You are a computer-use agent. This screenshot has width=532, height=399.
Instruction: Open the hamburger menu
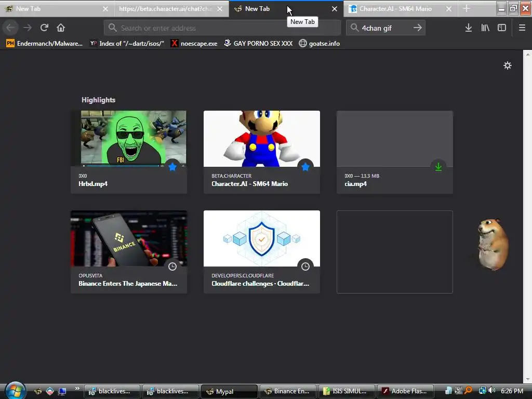click(x=522, y=28)
